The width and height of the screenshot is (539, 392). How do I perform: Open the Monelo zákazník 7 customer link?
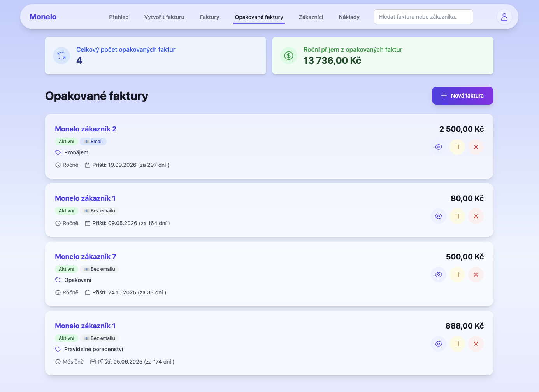point(86,256)
